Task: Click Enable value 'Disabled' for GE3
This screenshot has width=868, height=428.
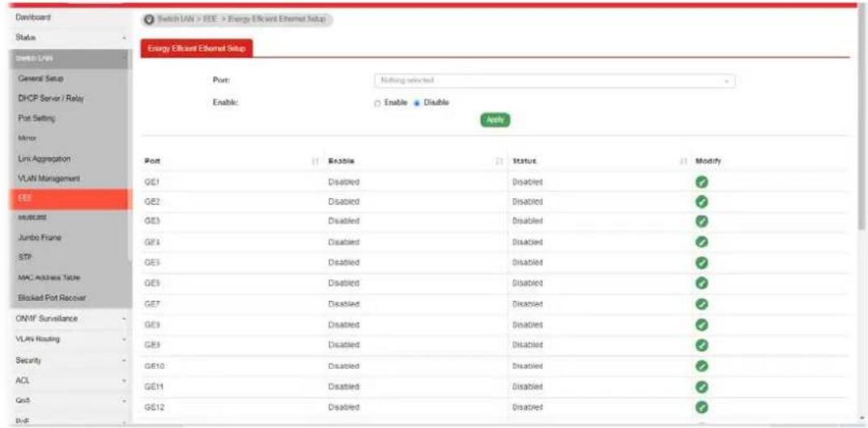Action: [x=344, y=221]
